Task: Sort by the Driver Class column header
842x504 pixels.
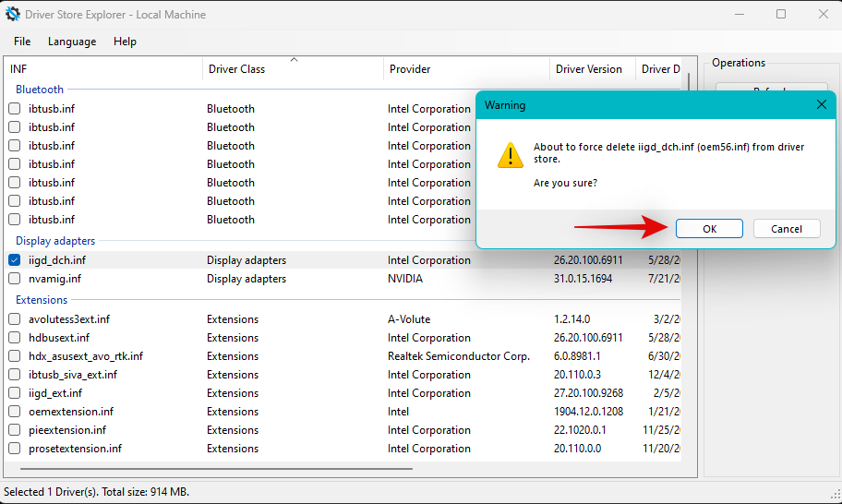Action: 294,68
